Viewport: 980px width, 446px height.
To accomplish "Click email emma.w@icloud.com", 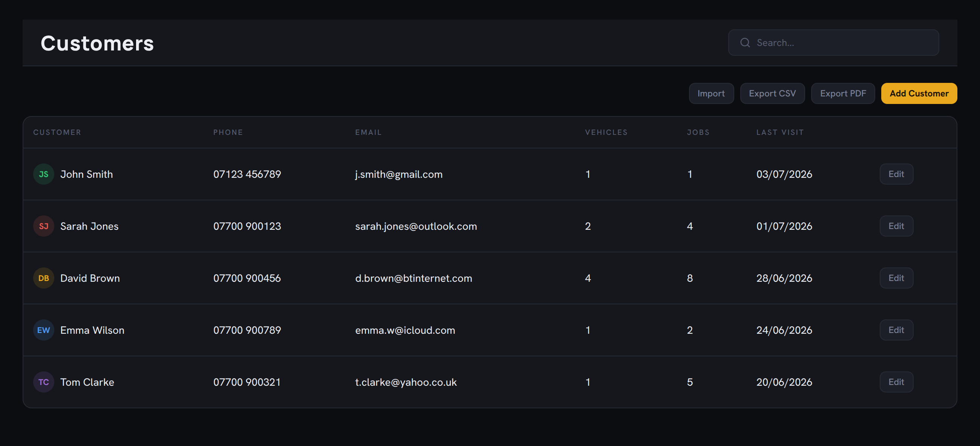I will point(405,330).
